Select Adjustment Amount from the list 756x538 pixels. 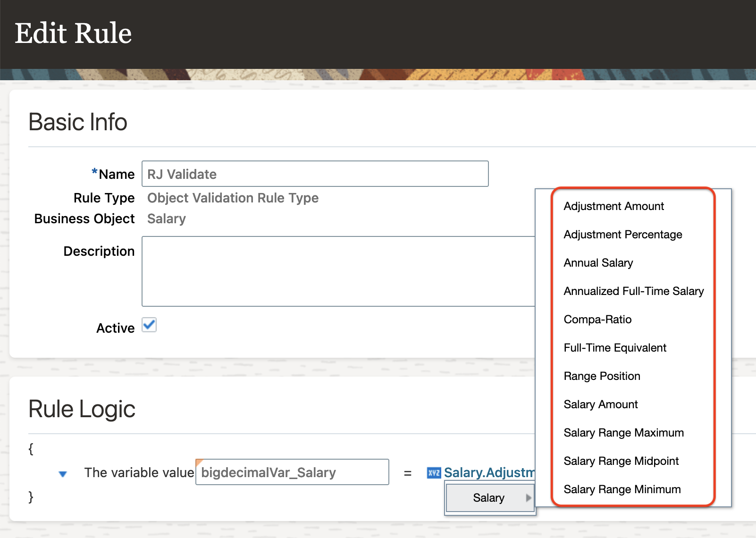[613, 206]
